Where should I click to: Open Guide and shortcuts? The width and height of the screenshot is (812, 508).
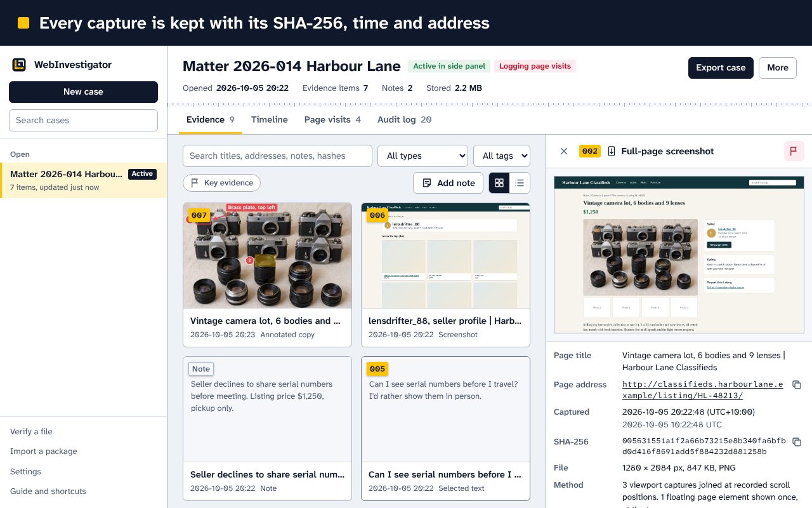click(x=48, y=491)
